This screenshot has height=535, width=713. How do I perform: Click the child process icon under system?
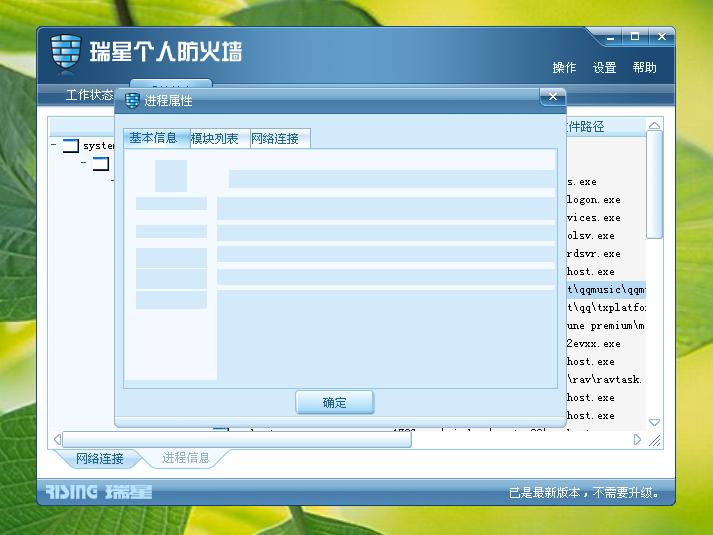(x=101, y=164)
